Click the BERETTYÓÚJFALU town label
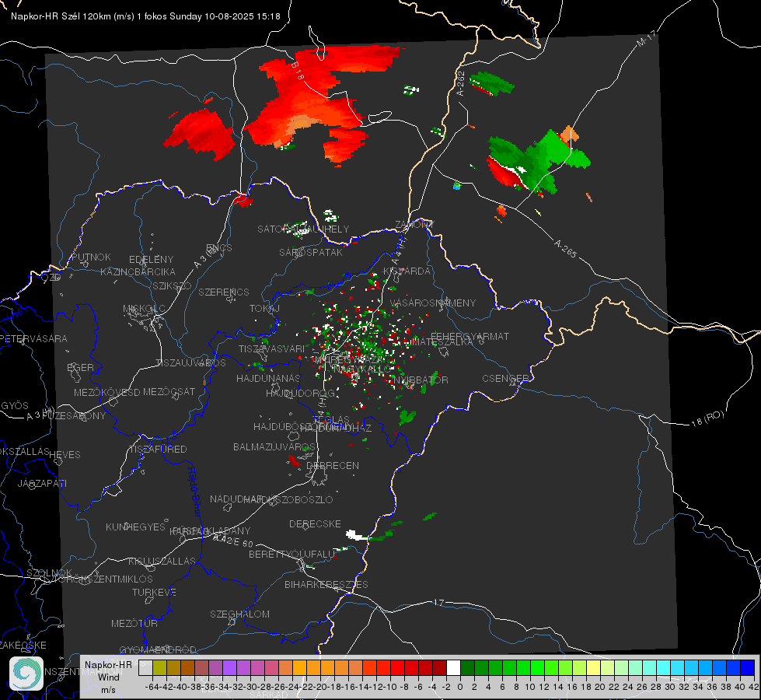761x700 pixels. pyautogui.click(x=291, y=554)
